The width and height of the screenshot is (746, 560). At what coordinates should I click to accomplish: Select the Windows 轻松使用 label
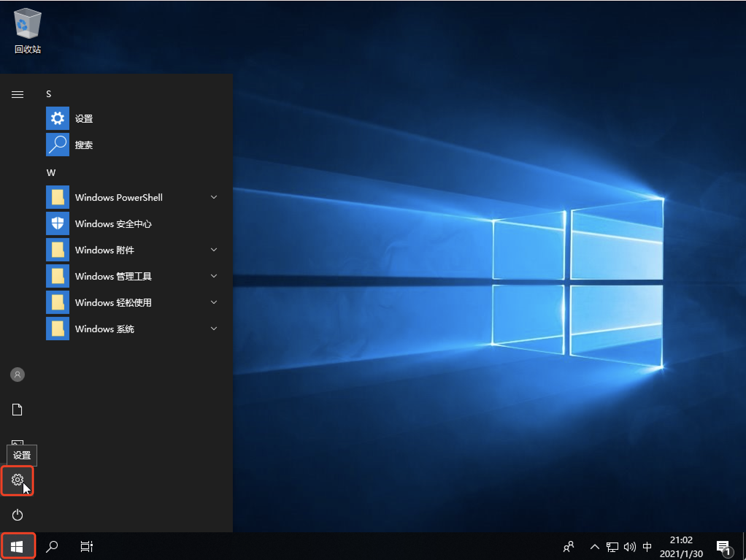point(113,303)
